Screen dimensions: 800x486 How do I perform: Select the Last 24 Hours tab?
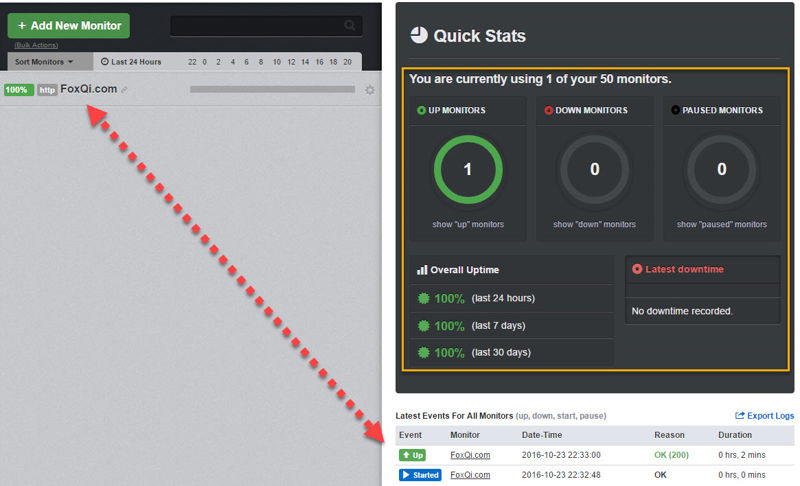pos(131,62)
